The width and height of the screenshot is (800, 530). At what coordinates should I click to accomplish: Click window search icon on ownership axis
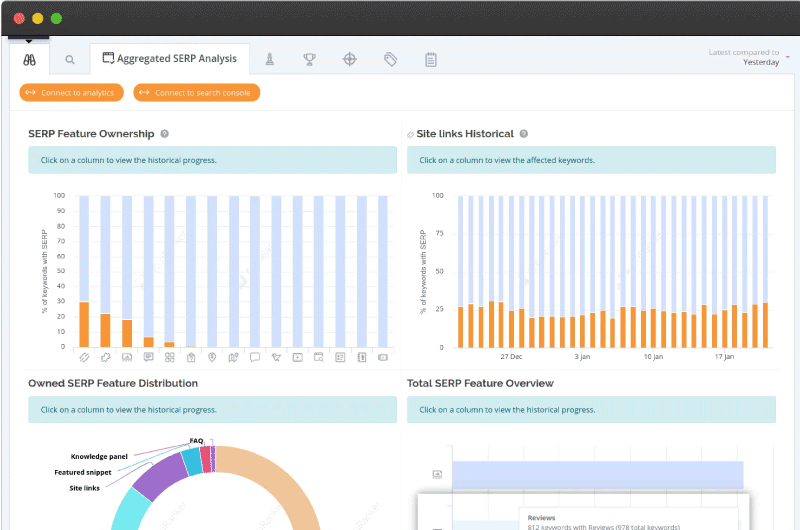coord(319,358)
